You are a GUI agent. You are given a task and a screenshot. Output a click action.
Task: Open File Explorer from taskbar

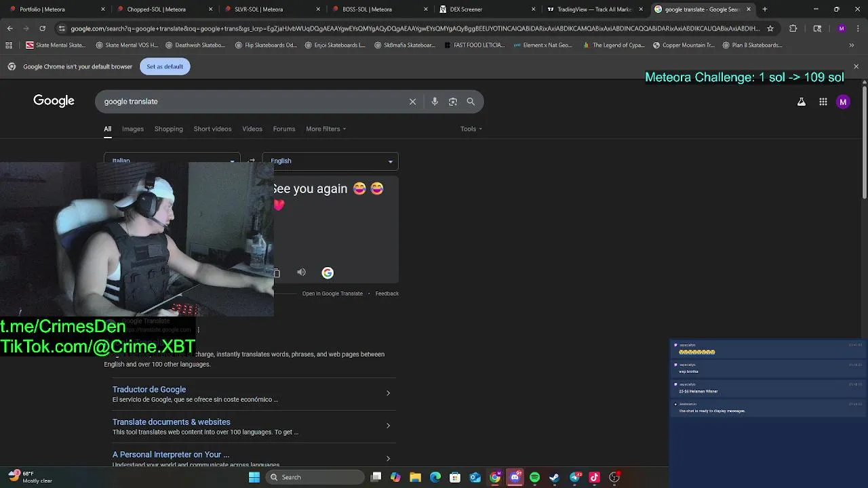[x=416, y=477]
